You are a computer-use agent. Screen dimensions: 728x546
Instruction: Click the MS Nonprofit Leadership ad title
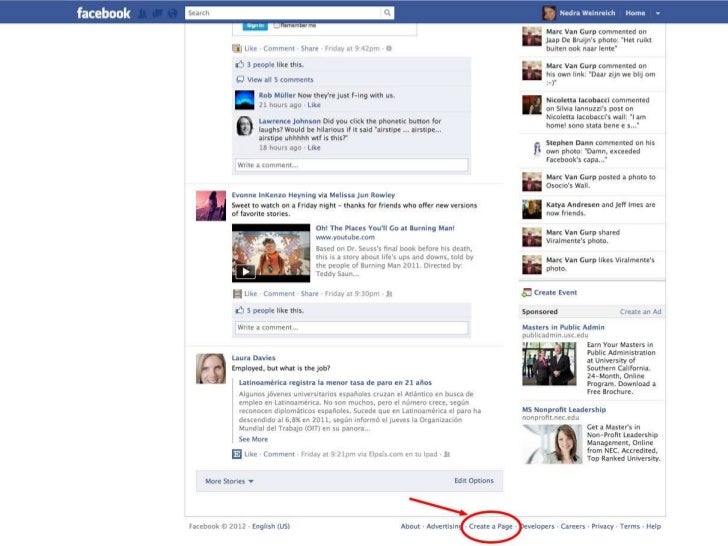(564, 410)
